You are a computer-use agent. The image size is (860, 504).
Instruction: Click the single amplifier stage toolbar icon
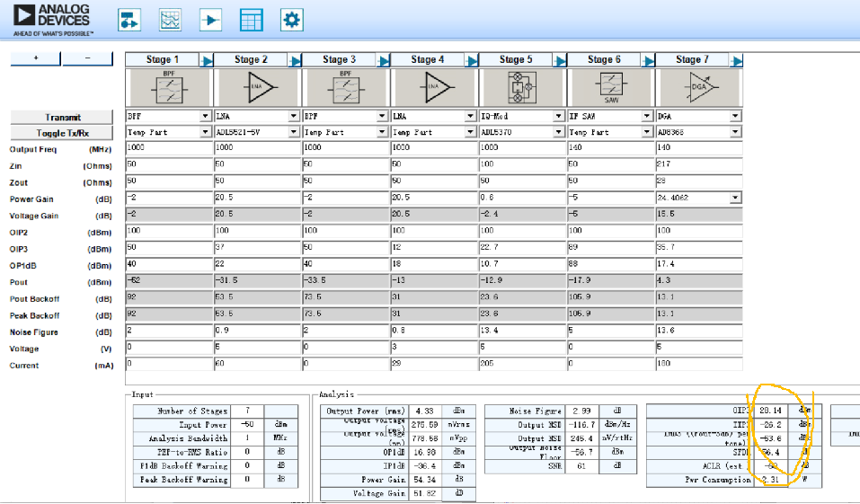click(x=210, y=21)
